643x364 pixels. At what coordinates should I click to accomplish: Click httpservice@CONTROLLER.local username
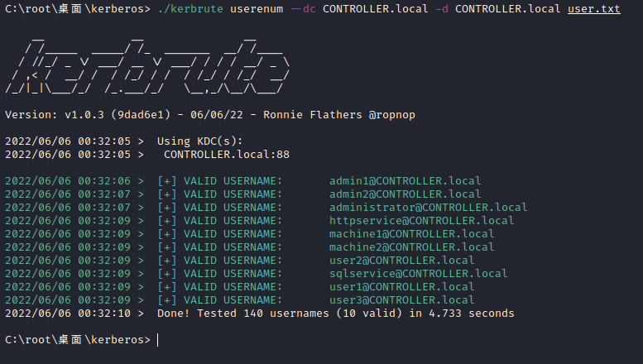[421, 221]
